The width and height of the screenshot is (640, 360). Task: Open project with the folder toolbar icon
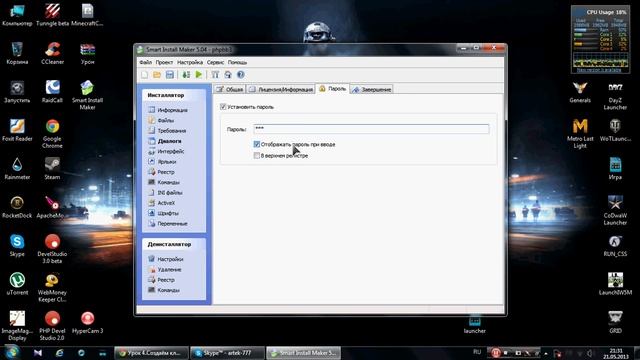tap(157, 75)
